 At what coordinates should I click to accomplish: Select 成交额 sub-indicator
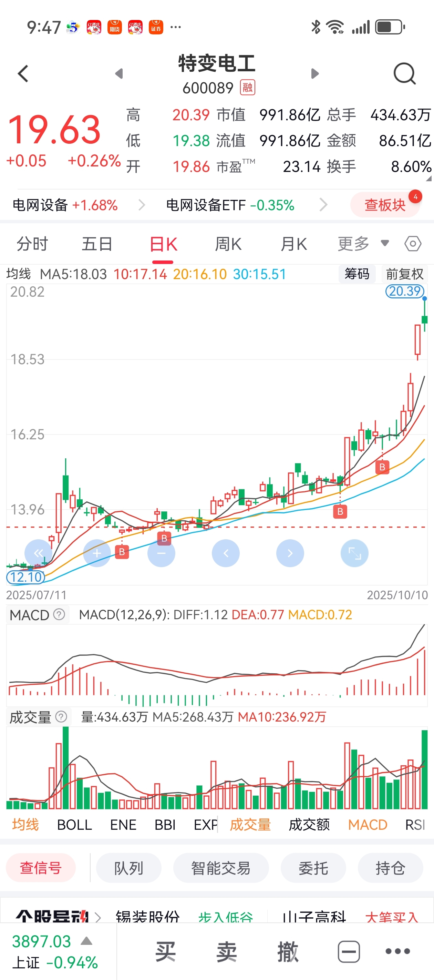coord(309,825)
